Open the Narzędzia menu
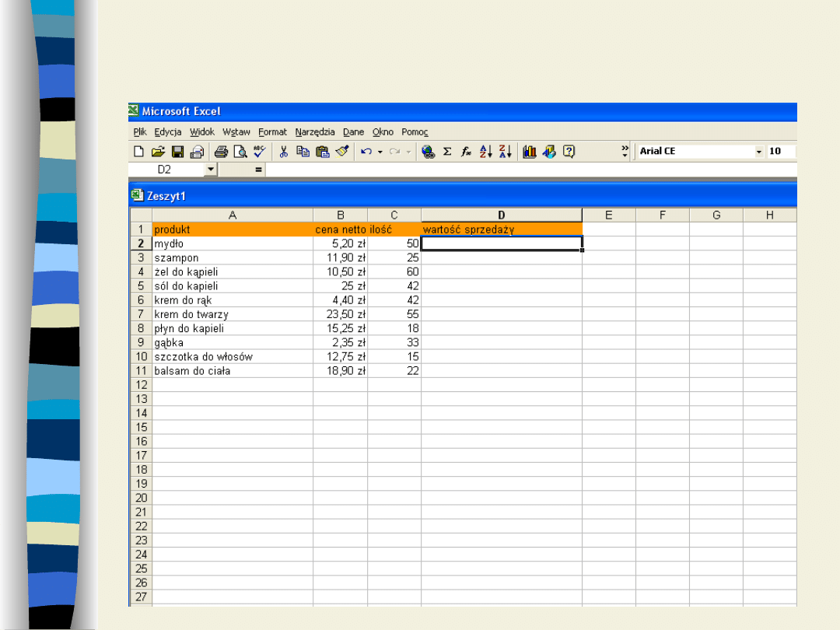 click(x=315, y=132)
